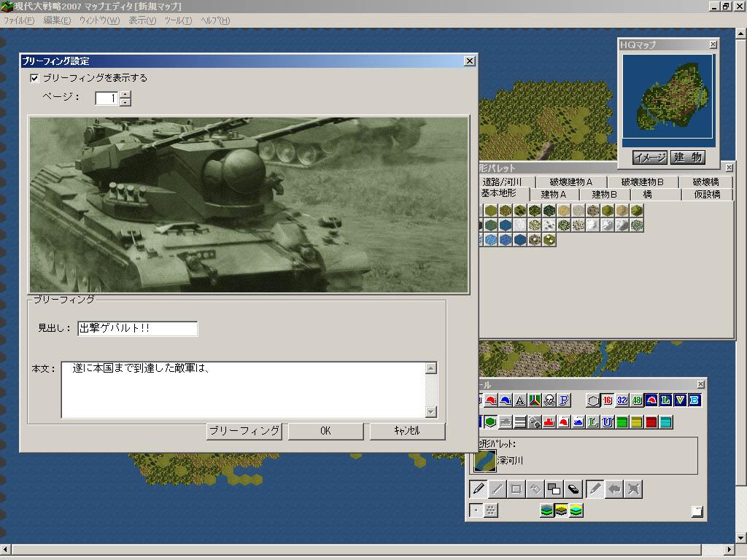Open the ファイル(F) menu
The image size is (747, 560).
(x=19, y=20)
